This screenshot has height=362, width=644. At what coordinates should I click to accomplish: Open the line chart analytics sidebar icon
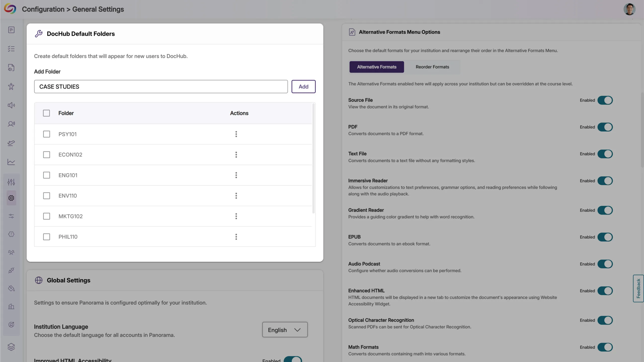pos(11,162)
